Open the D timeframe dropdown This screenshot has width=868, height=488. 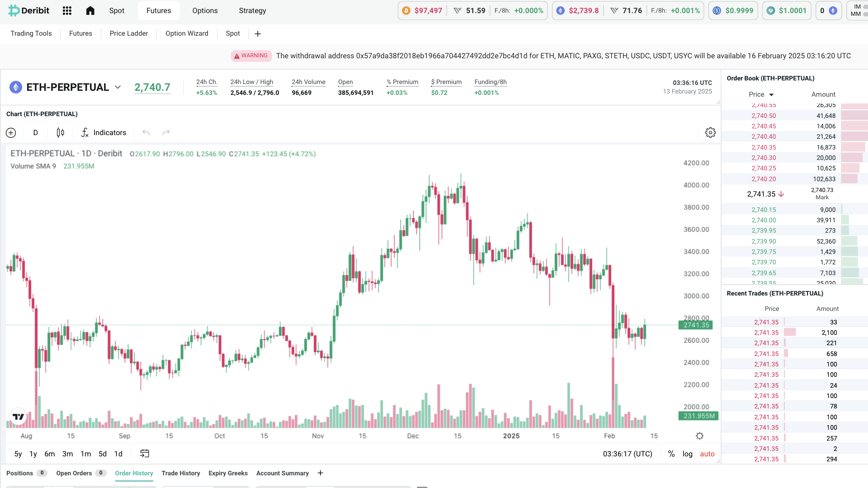(35, 132)
